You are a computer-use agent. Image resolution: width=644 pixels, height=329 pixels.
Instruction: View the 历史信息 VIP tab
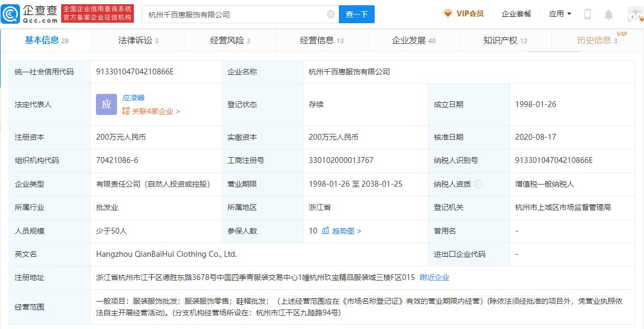point(596,40)
